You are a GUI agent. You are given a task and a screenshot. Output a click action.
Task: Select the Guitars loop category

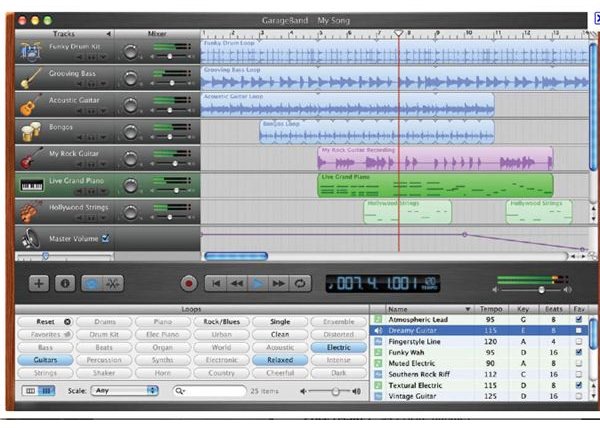(46, 360)
